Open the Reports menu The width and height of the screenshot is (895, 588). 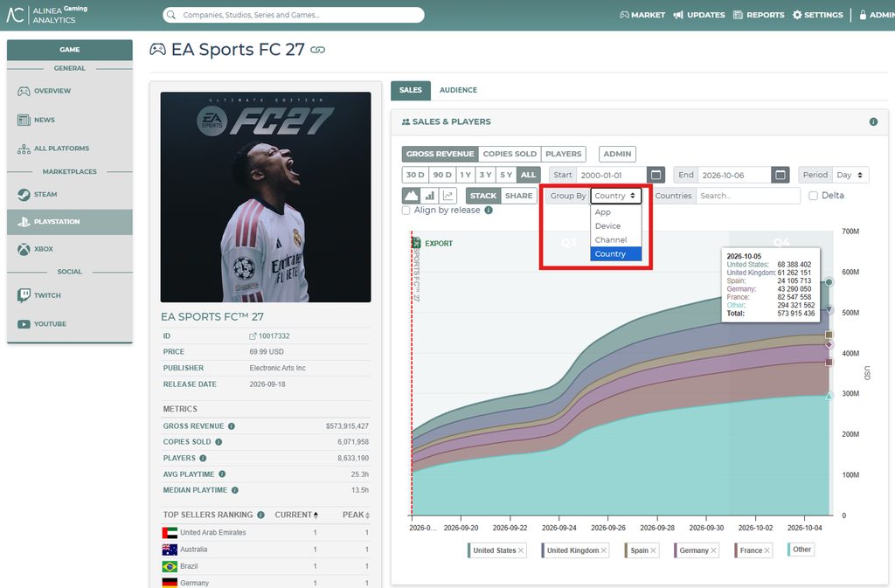[x=759, y=15]
